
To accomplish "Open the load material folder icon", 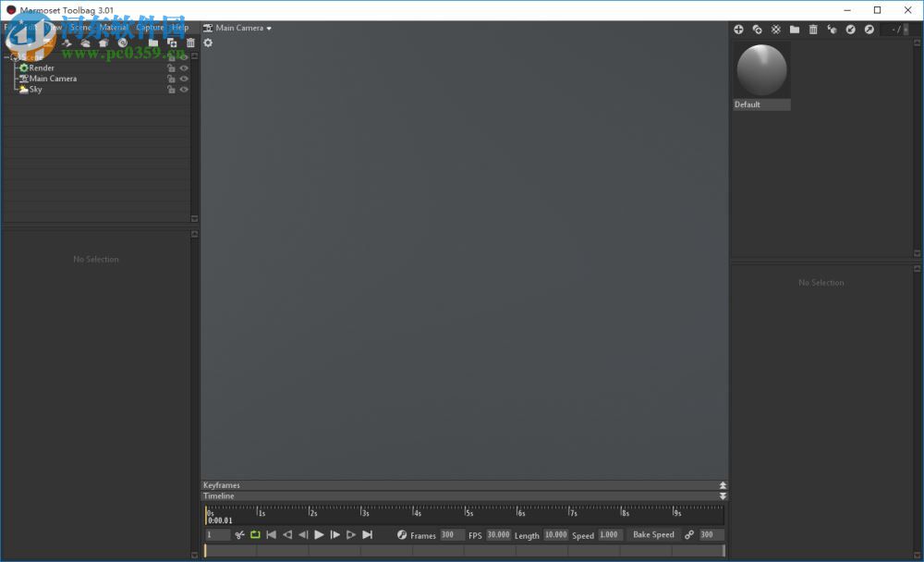I will (x=794, y=29).
